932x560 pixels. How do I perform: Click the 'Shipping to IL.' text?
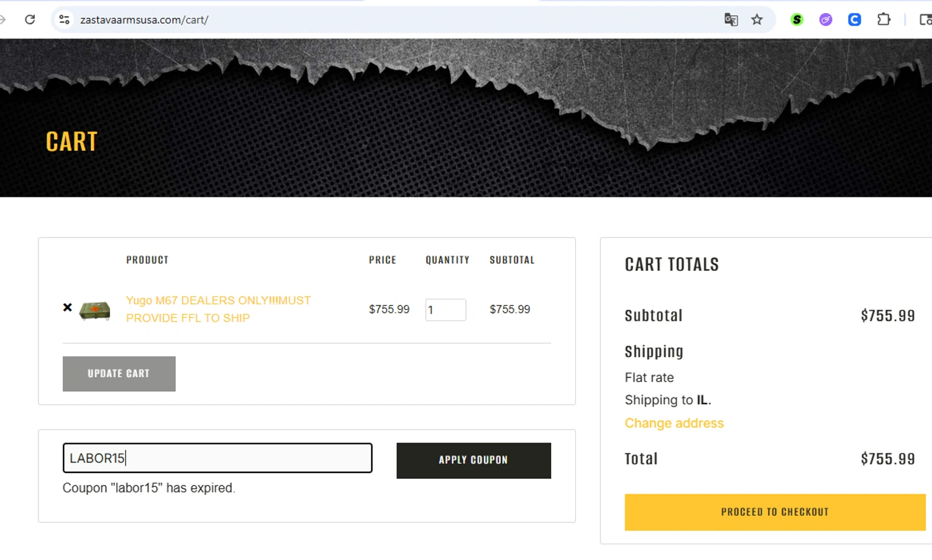(x=668, y=400)
